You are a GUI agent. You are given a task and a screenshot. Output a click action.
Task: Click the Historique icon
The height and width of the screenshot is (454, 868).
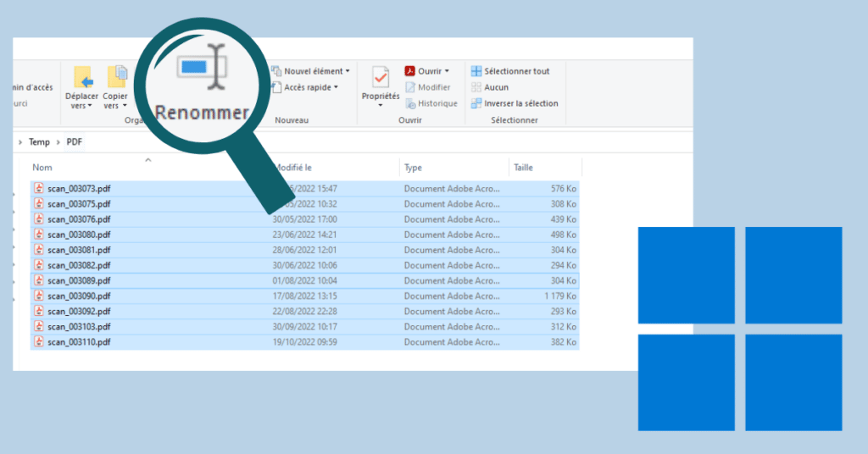click(x=411, y=103)
